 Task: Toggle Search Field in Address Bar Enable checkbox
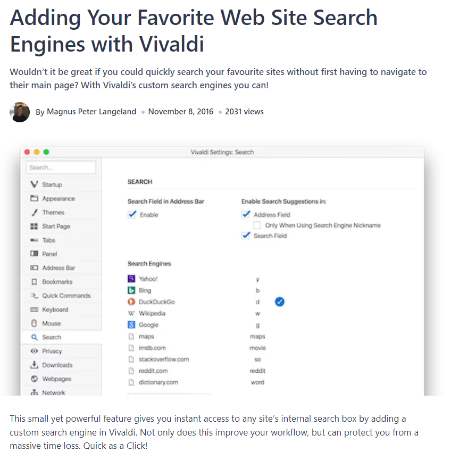[x=132, y=215]
